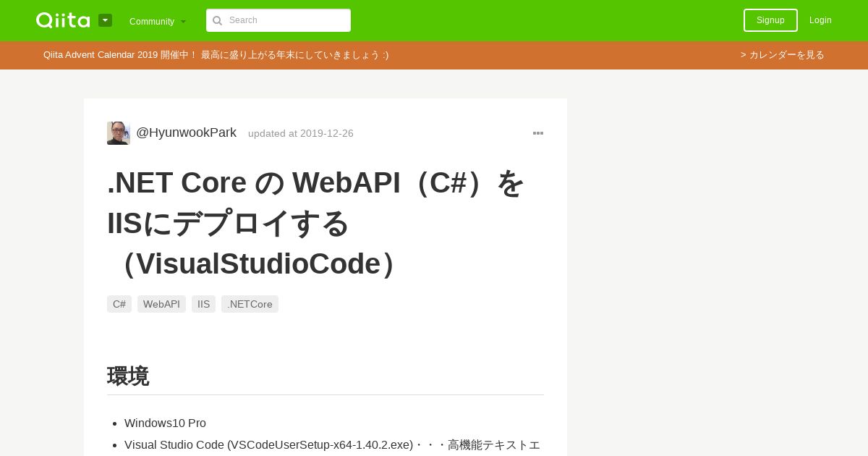868x456 pixels.
Task: Focus the Search input field
Action: (x=278, y=20)
